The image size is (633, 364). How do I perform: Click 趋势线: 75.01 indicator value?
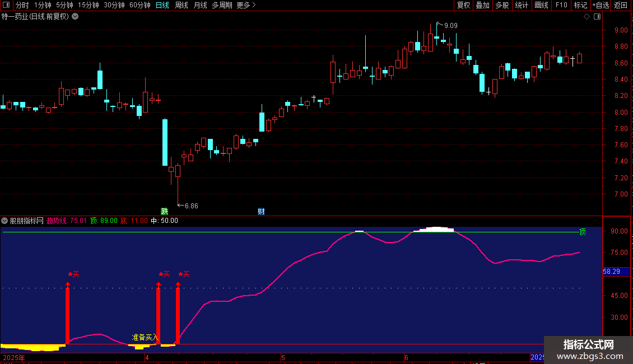click(67, 221)
